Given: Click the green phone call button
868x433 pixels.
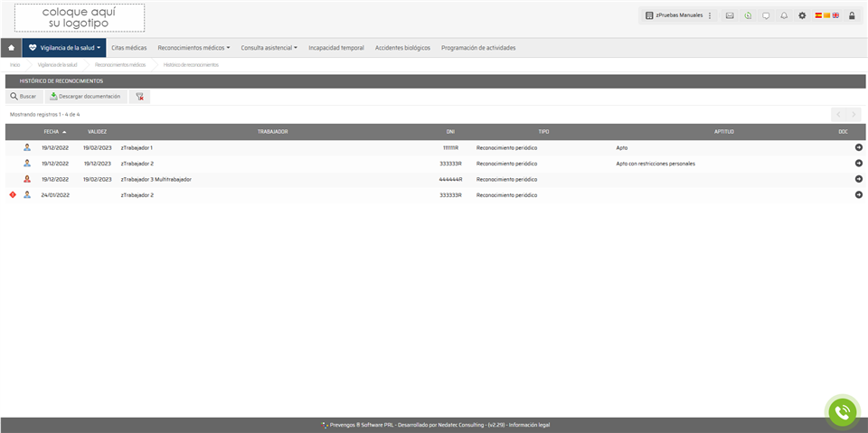Looking at the screenshot, I should (842, 411).
